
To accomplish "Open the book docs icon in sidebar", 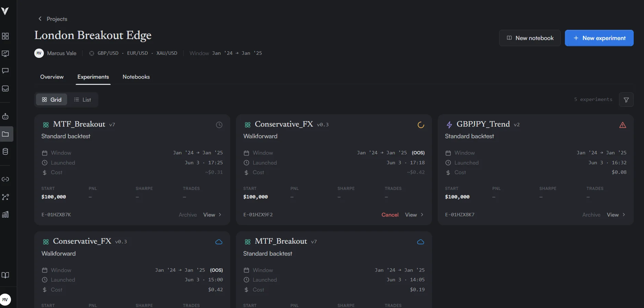I will [x=5, y=275].
